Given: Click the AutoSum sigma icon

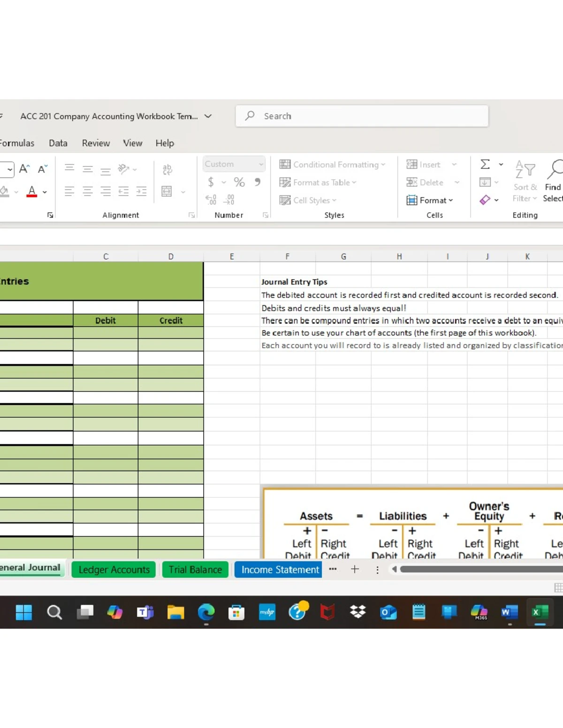Looking at the screenshot, I should (485, 165).
